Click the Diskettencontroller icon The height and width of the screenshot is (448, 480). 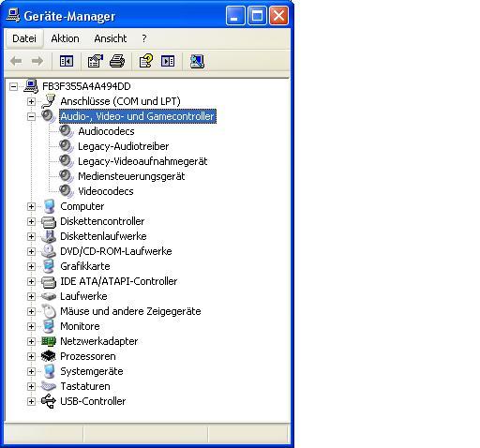coord(49,221)
